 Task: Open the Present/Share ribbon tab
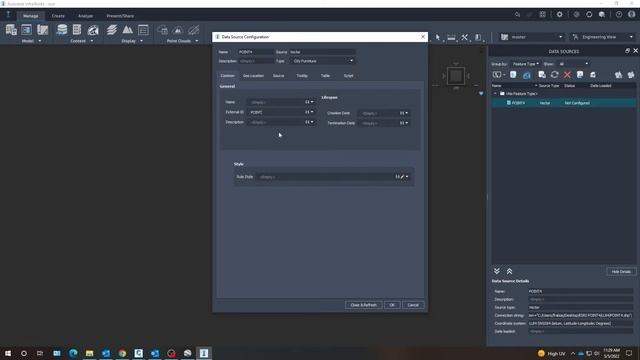[x=120, y=16]
